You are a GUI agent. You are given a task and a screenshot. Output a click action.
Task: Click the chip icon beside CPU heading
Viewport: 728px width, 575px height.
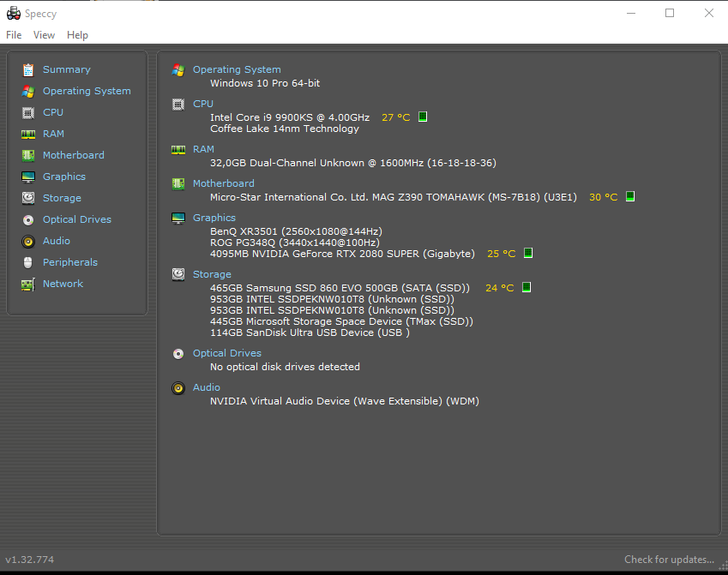tap(178, 105)
